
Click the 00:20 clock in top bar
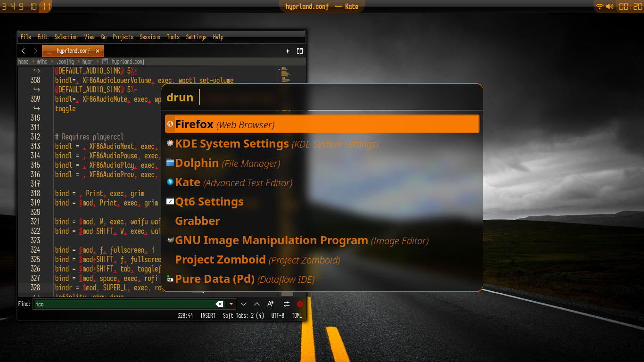coord(630,6)
